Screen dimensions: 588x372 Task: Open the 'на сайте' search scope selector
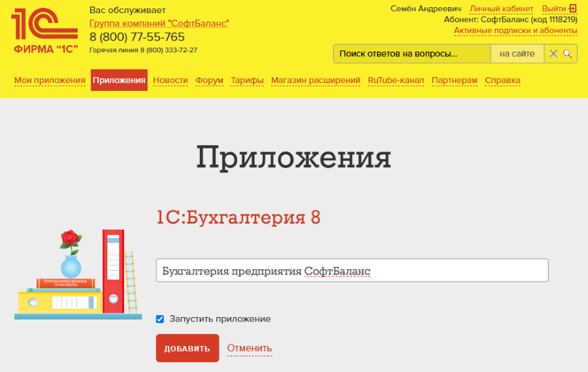click(517, 54)
